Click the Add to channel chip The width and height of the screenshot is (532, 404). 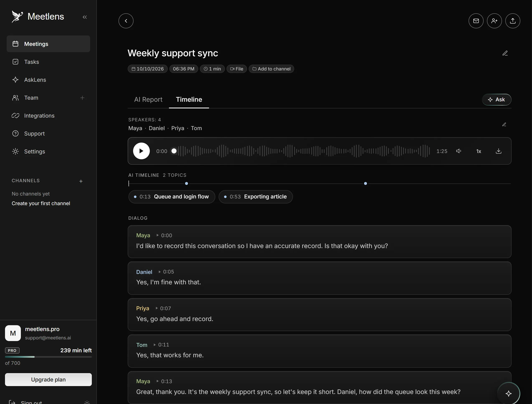[271, 69]
